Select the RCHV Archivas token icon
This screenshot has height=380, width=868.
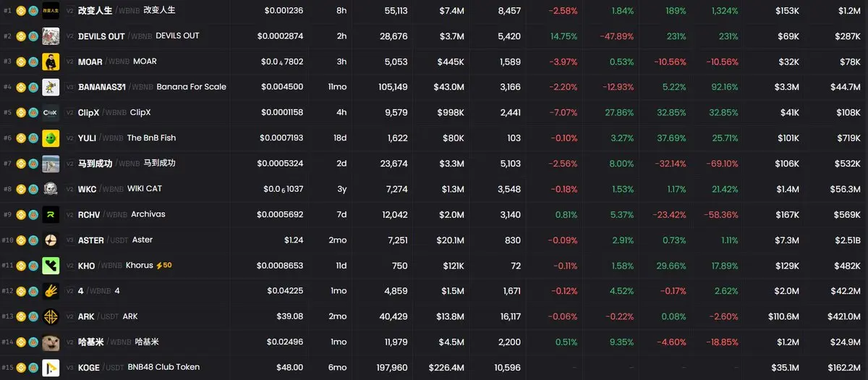coord(51,214)
